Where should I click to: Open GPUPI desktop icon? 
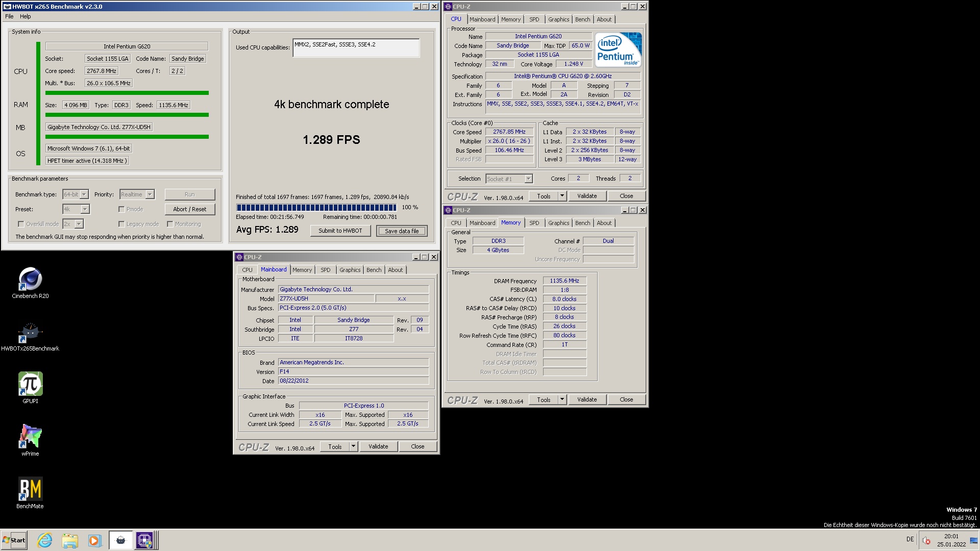click(30, 388)
